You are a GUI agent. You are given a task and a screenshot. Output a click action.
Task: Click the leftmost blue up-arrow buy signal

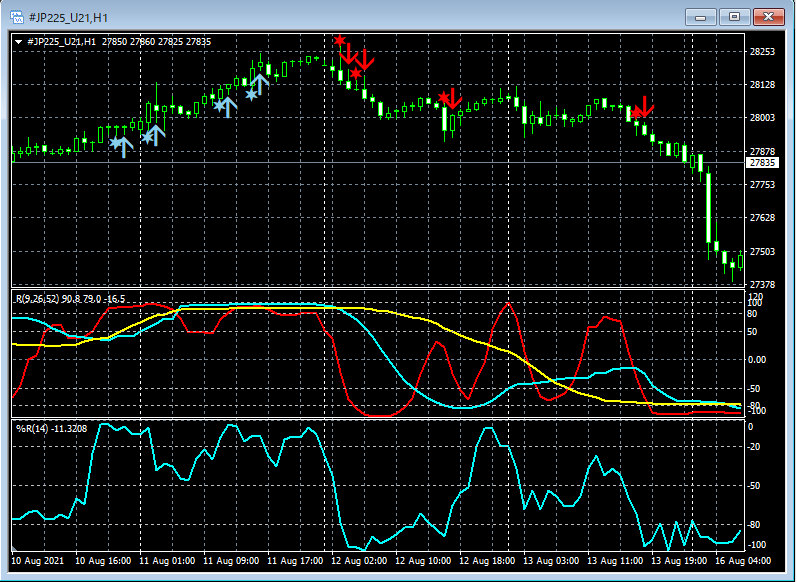[124, 147]
